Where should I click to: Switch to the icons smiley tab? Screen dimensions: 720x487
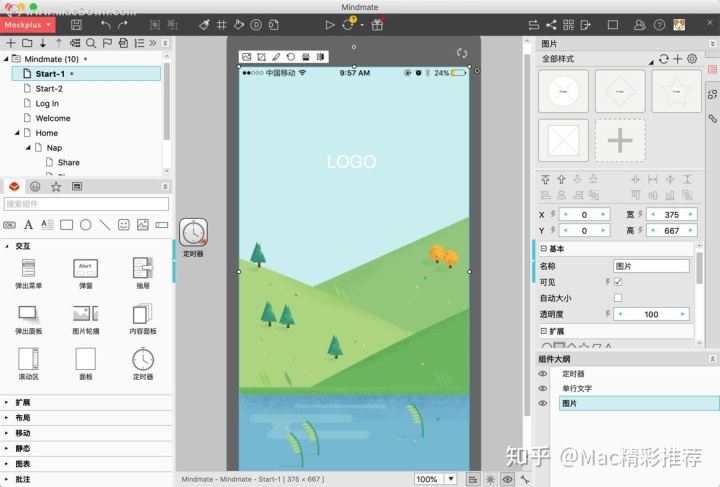tap(35, 186)
